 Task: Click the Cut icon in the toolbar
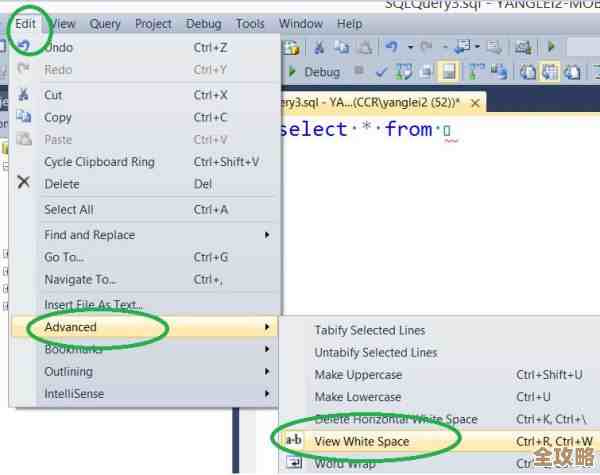click(319, 47)
